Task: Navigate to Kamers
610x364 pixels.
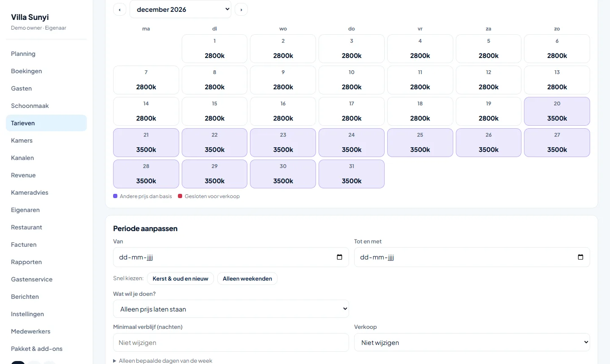Action: [46, 141]
